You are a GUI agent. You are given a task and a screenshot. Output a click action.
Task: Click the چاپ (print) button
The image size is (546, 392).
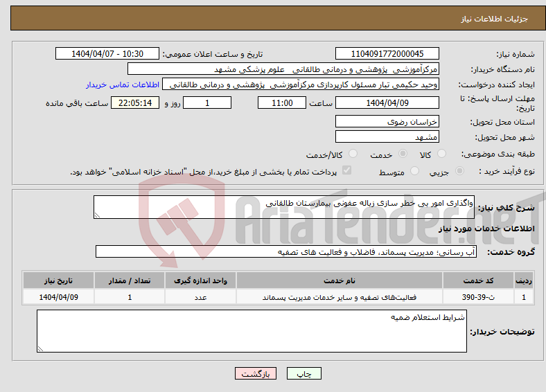[x=303, y=373]
